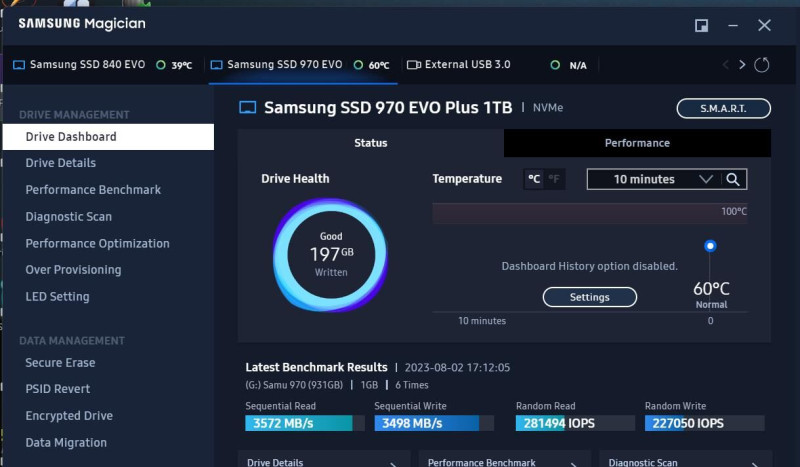This screenshot has width=800, height=467.
Task: Expand the Performance Benchmark card arrow
Action: click(574, 463)
